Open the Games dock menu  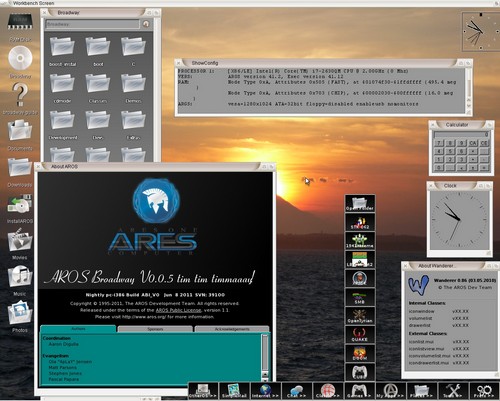pyautogui.click(x=359, y=391)
